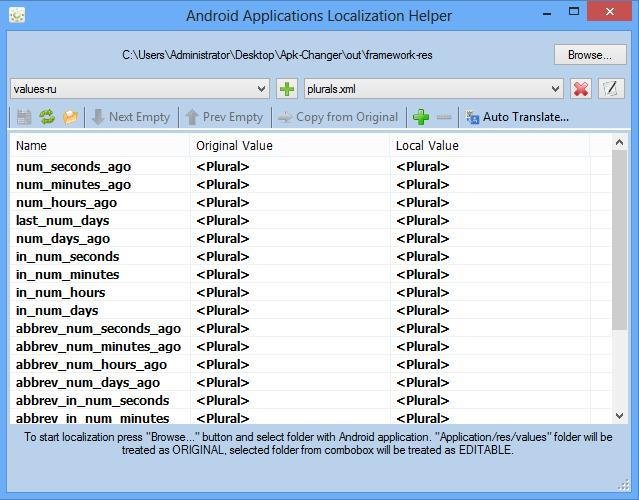
Task: Jump to Prev Empty entry
Action: tap(225, 117)
